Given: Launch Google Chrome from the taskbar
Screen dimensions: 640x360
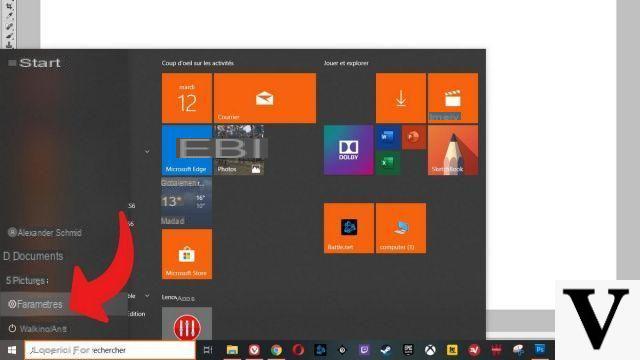Looking at the screenshot, I should pos(276,350).
